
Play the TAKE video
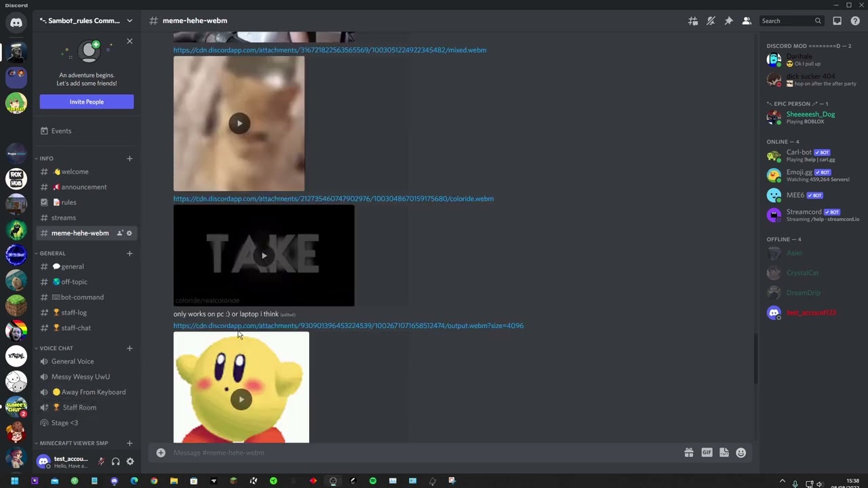264,256
